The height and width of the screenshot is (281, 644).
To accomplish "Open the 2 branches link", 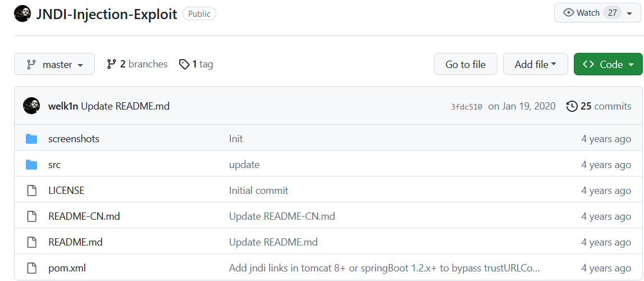I will pyautogui.click(x=137, y=64).
